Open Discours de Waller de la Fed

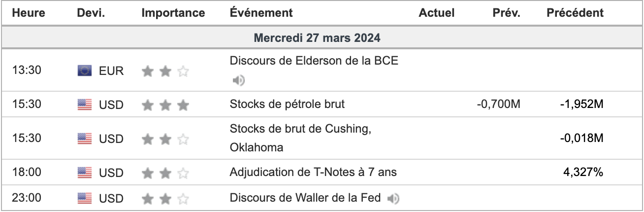(x=305, y=198)
